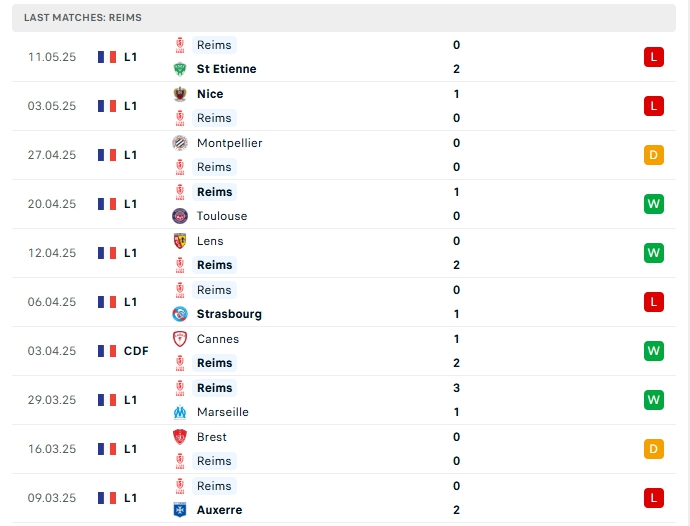Viewport: 690px width, 526px height.
Task: Click the Strasbourg club crest
Action: pyautogui.click(x=180, y=314)
